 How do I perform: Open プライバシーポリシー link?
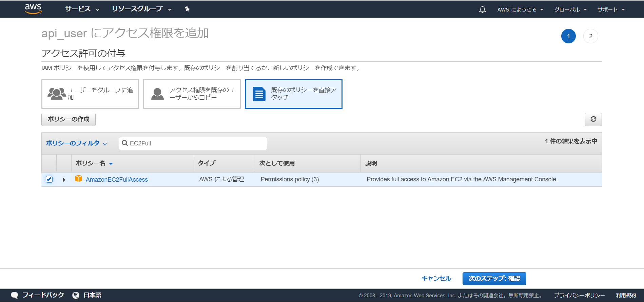579,295
